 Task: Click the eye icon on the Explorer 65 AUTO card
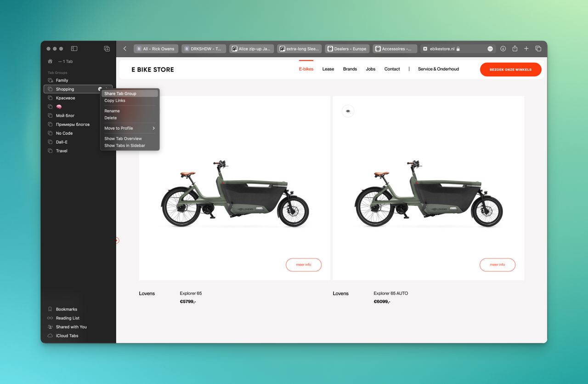pos(348,111)
